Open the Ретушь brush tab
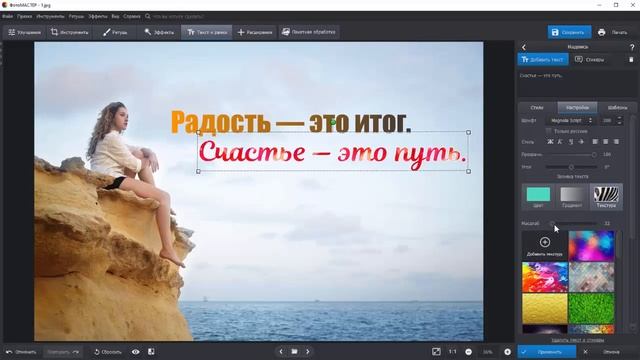Image resolution: width=640 pixels, height=360 pixels. (x=115, y=32)
